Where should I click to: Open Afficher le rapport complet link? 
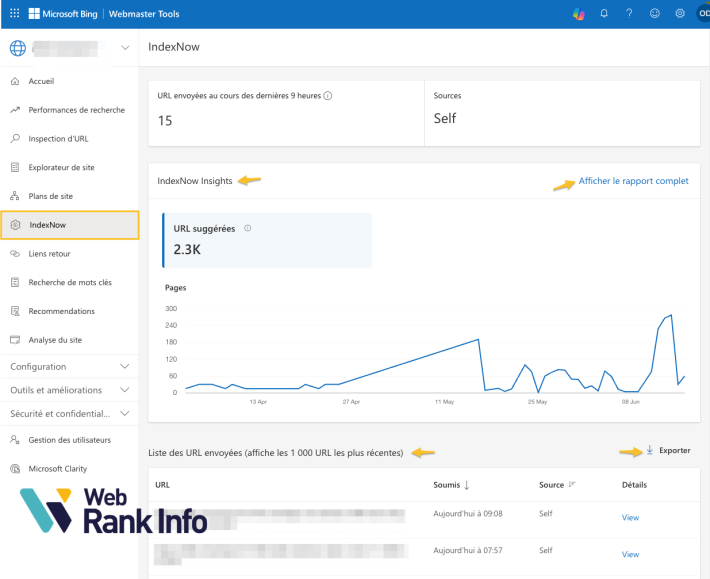(x=633, y=181)
